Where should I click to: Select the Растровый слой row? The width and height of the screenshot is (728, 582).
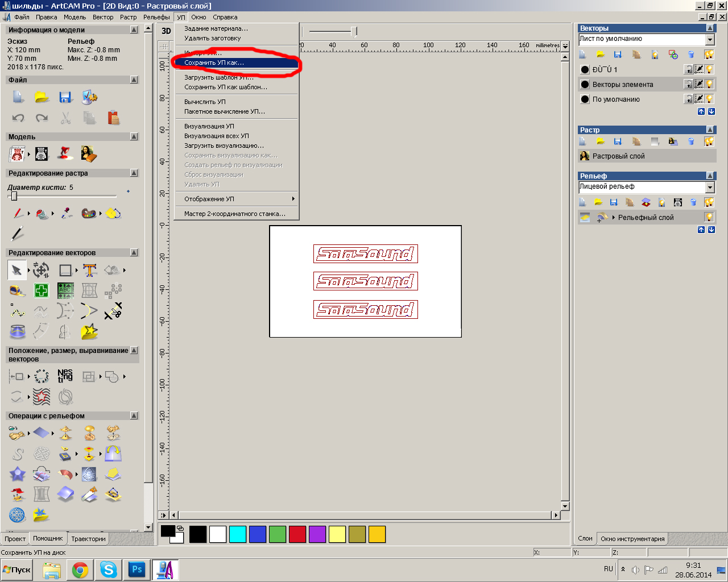coord(647,156)
